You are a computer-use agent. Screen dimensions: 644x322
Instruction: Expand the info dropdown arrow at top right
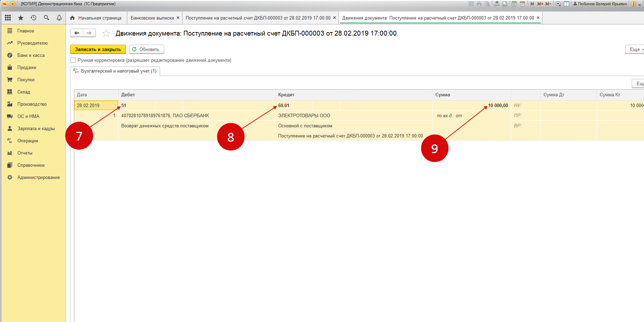[640, 4]
